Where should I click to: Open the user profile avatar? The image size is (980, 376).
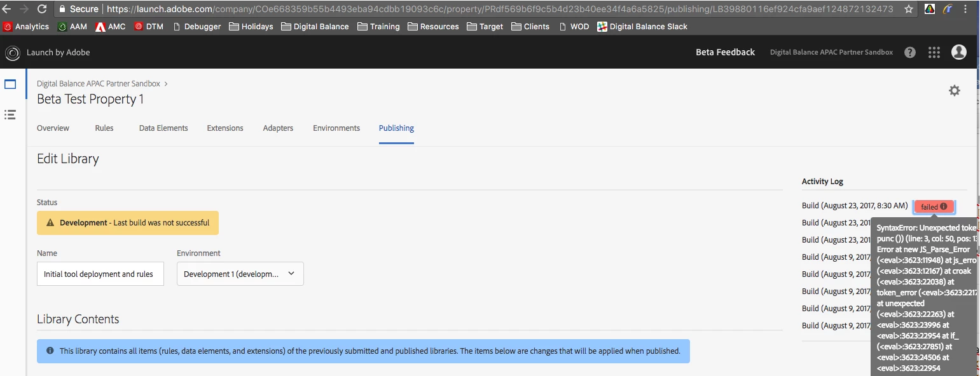pos(958,52)
